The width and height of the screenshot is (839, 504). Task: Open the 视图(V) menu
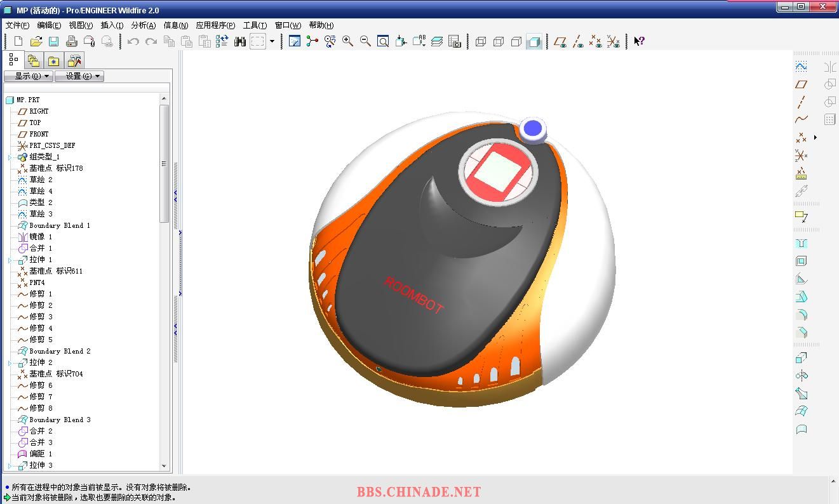pyautogui.click(x=81, y=25)
